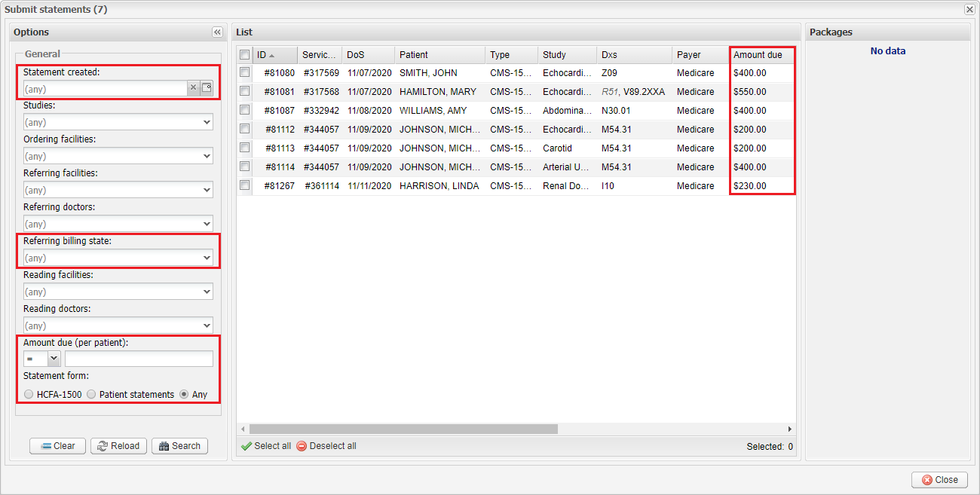
Task: Click the $230.00 amount due cell
Action: 762,185
